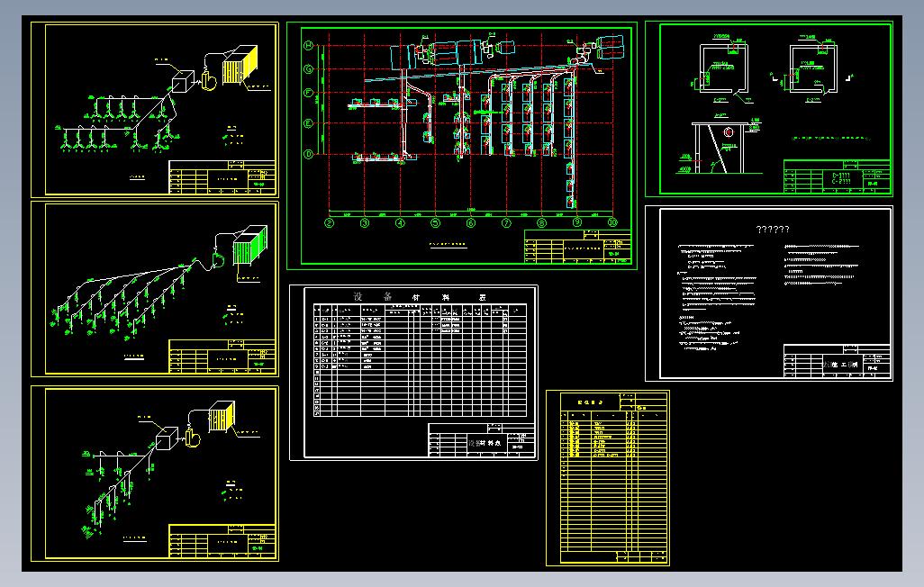Select grid axis bubble D on floor plan
The width and height of the screenshot is (924, 587).
[308, 154]
